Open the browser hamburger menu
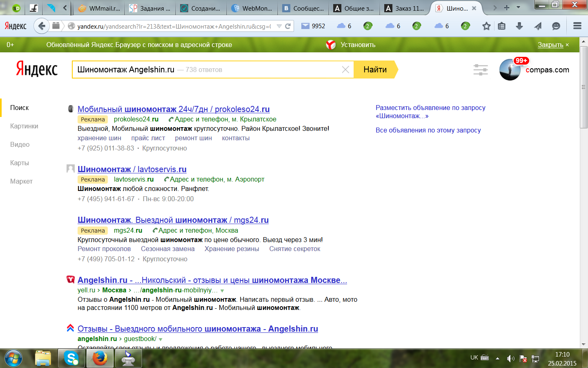The height and width of the screenshot is (368, 588). click(x=577, y=26)
